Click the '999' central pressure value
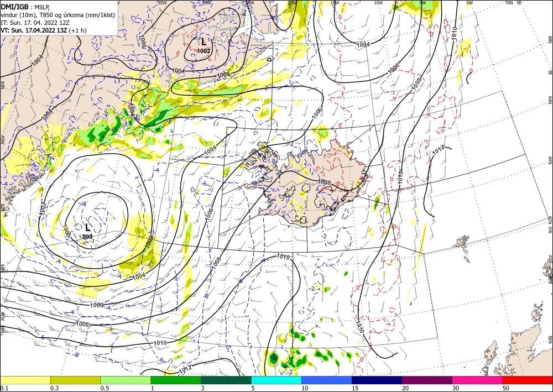The width and height of the screenshot is (553, 392). coord(87,236)
